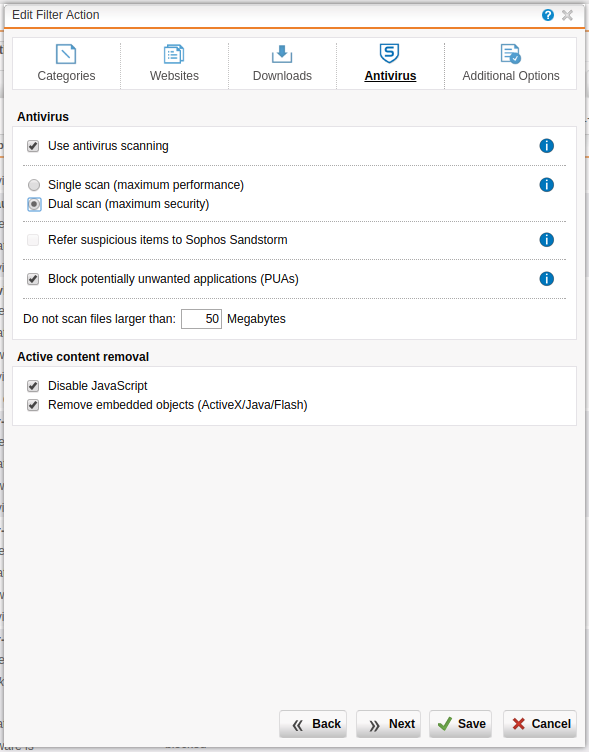589x752 pixels.
Task: Click the Cancel button
Action: click(x=540, y=724)
